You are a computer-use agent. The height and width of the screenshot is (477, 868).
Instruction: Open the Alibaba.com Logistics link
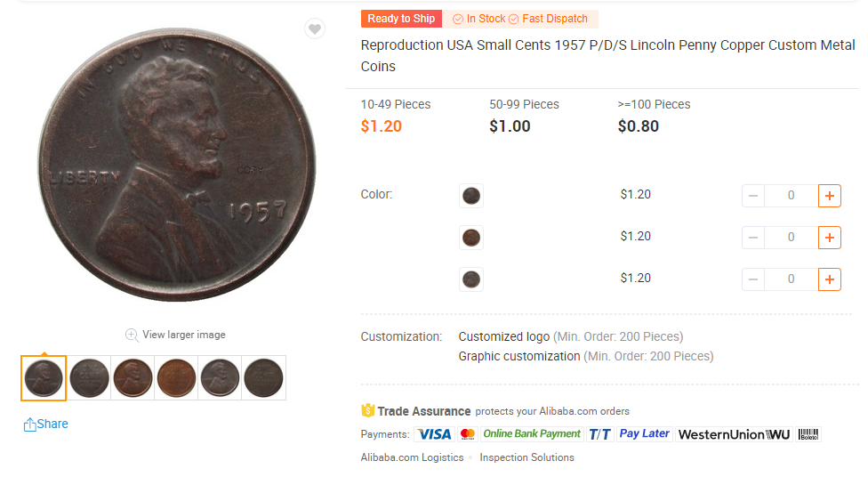(412, 457)
